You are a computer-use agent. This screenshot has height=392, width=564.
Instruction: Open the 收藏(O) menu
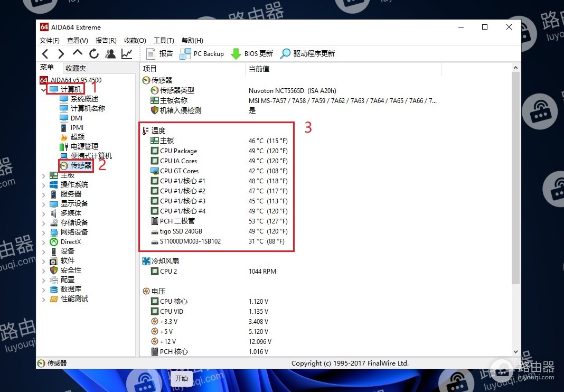pyautogui.click(x=135, y=40)
